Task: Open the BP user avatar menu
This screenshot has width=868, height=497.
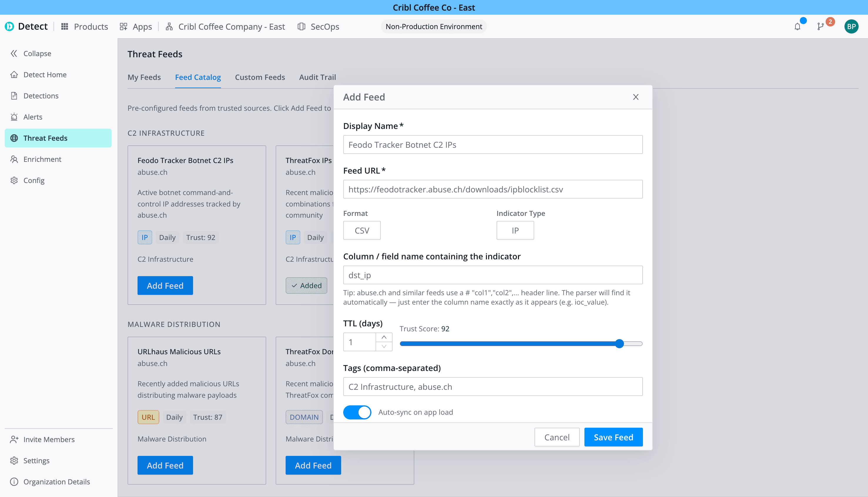Action: [x=851, y=26]
